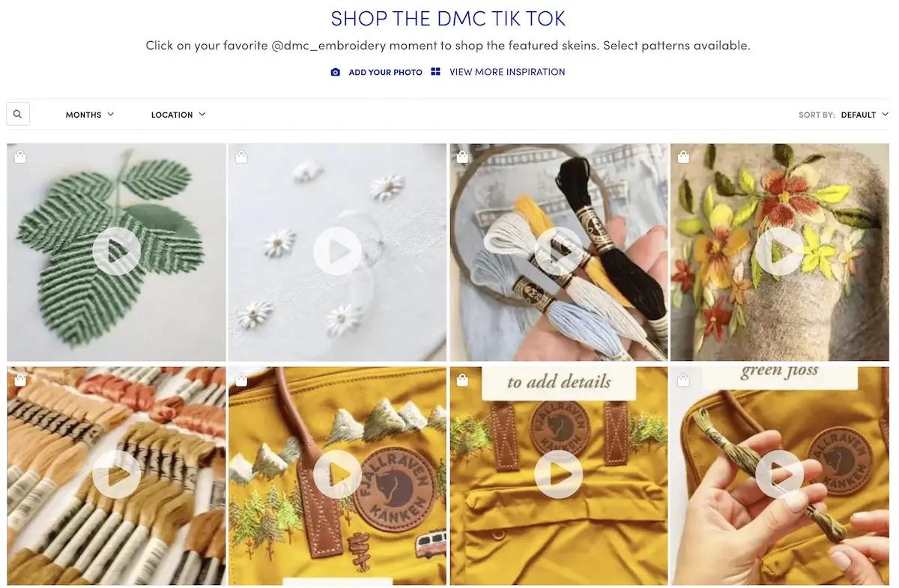This screenshot has width=899, height=588.
Task: Open the View More Inspiration link
Action: pos(507,72)
